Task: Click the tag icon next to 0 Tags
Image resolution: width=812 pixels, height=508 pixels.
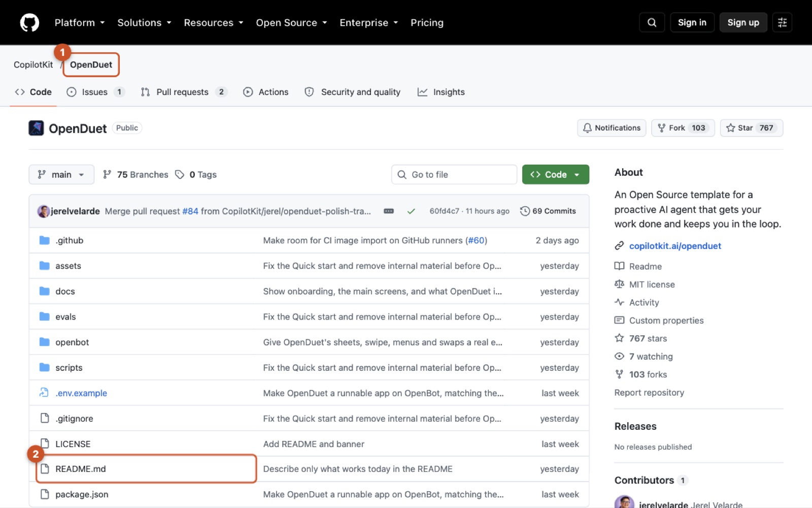Action: (180, 174)
